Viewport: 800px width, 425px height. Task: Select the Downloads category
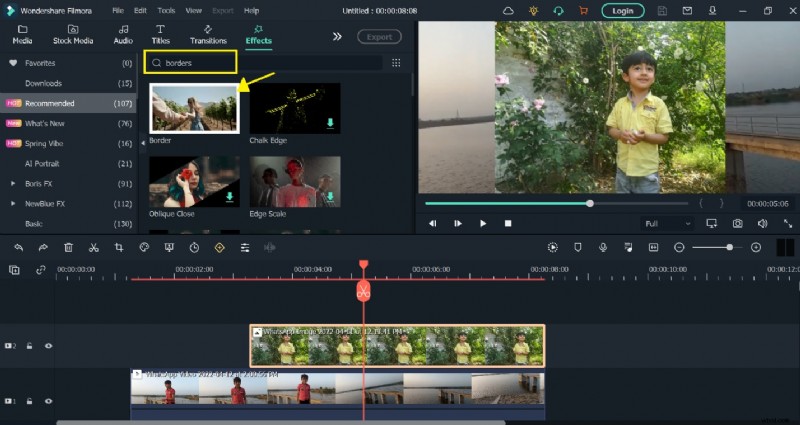(68, 83)
